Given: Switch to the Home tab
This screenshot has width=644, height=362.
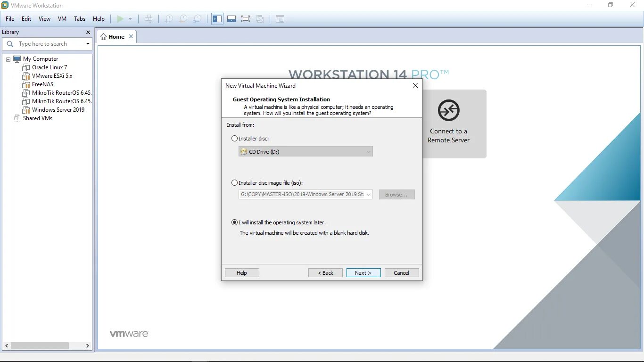Looking at the screenshot, I should (x=116, y=37).
